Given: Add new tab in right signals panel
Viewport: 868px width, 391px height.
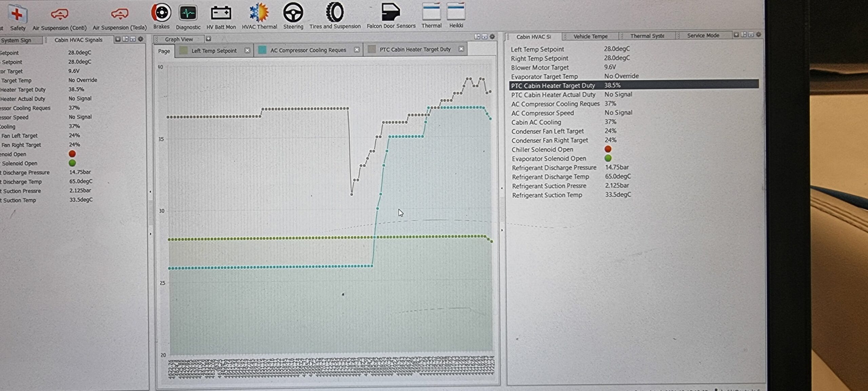Looking at the screenshot, I should click(736, 35).
